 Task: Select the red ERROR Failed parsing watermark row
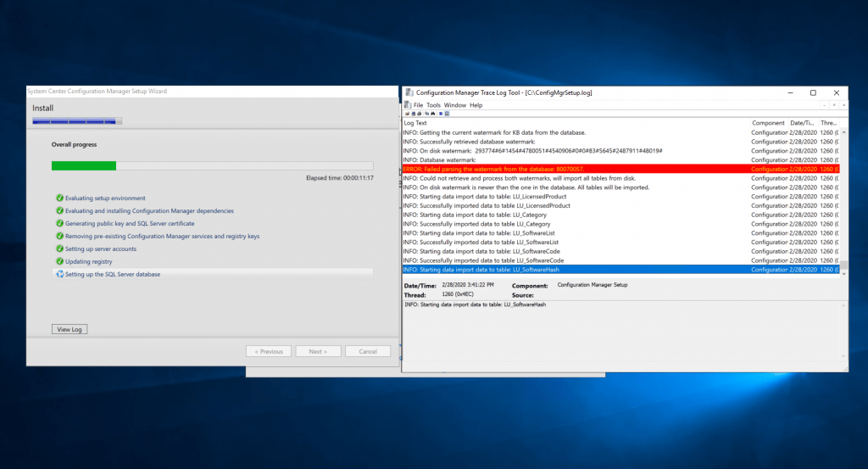[x=621, y=169]
